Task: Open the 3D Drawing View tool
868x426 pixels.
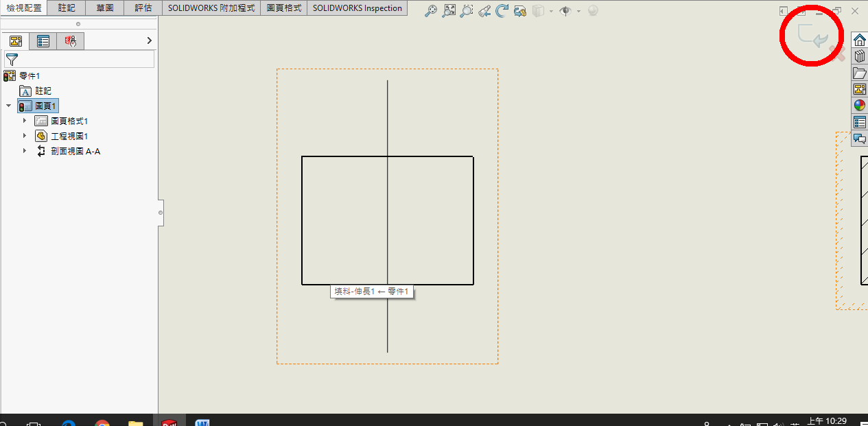Action: tap(520, 11)
